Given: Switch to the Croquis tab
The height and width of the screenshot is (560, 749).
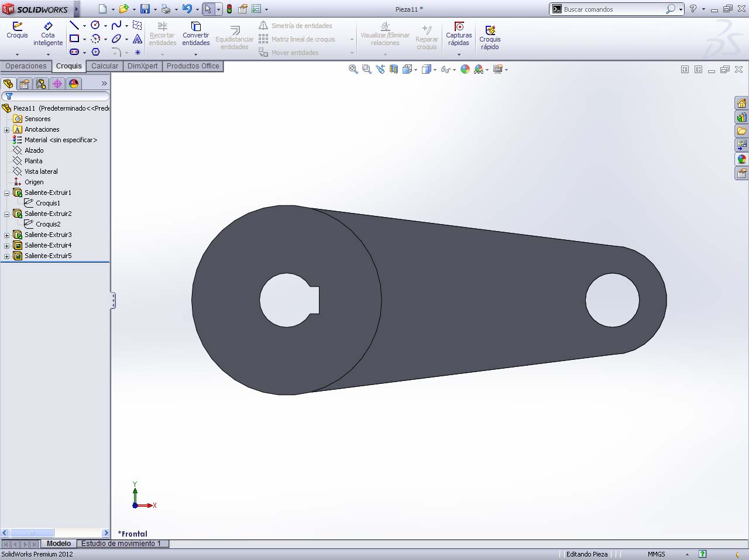Looking at the screenshot, I should [x=69, y=66].
